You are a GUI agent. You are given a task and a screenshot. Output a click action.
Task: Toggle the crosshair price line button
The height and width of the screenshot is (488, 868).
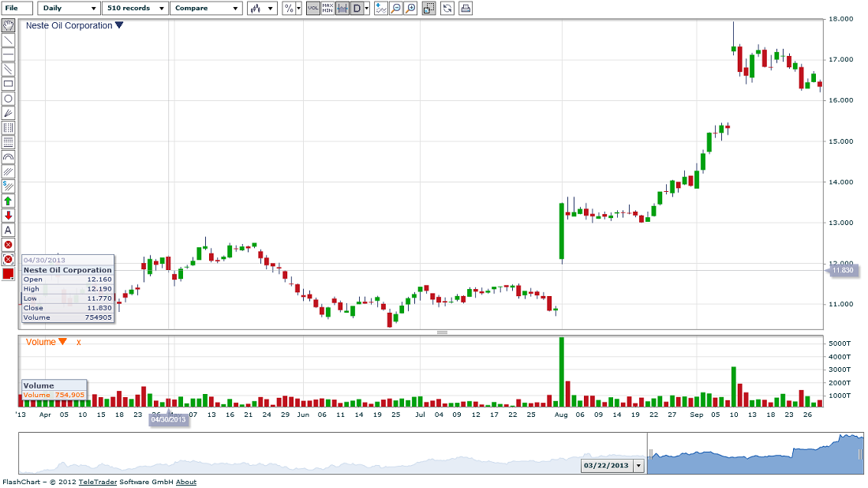click(342, 9)
